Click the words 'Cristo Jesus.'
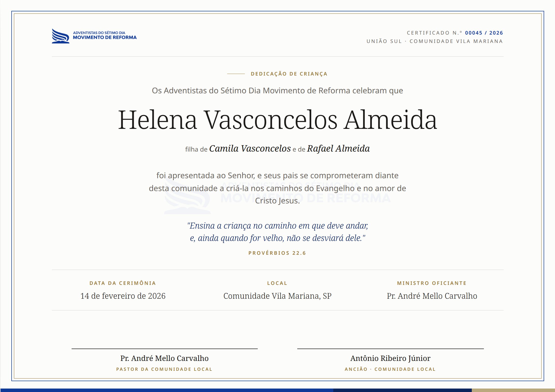Viewport: 555px width, 392px height. (277, 201)
